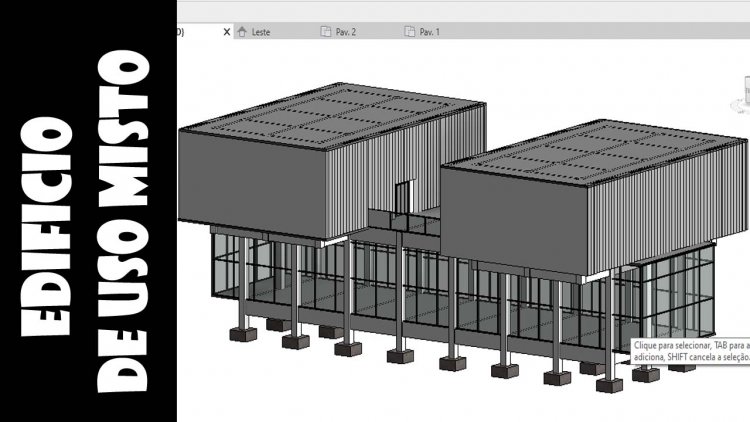Select the left building roof slab
This screenshot has height=422, width=750.
point(335,115)
